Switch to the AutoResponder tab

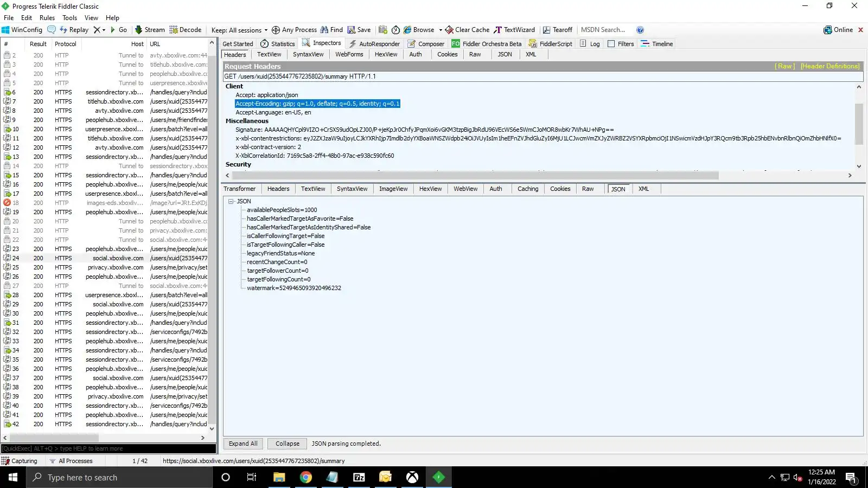pyautogui.click(x=374, y=44)
